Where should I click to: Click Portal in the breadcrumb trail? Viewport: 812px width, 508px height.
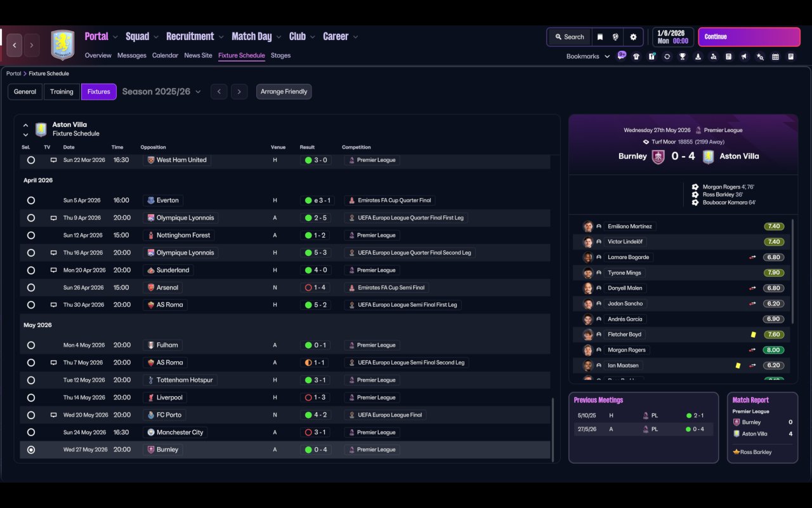coord(13,74)
